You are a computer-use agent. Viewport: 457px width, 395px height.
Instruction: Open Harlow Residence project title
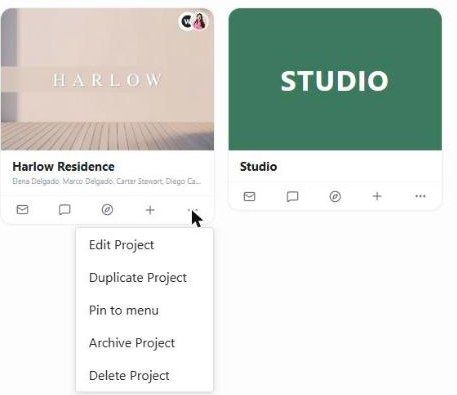63,167
